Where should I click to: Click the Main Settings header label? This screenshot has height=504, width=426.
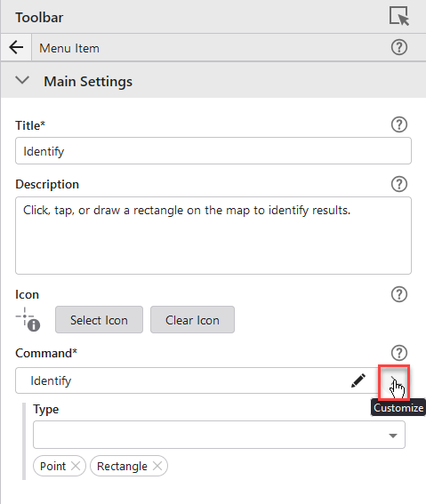[x=88, y=81]
